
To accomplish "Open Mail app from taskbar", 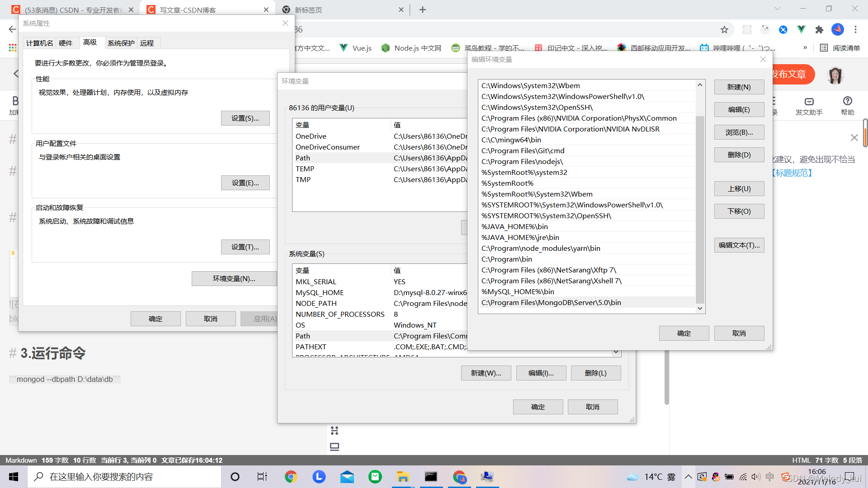I will pos(347,477).
